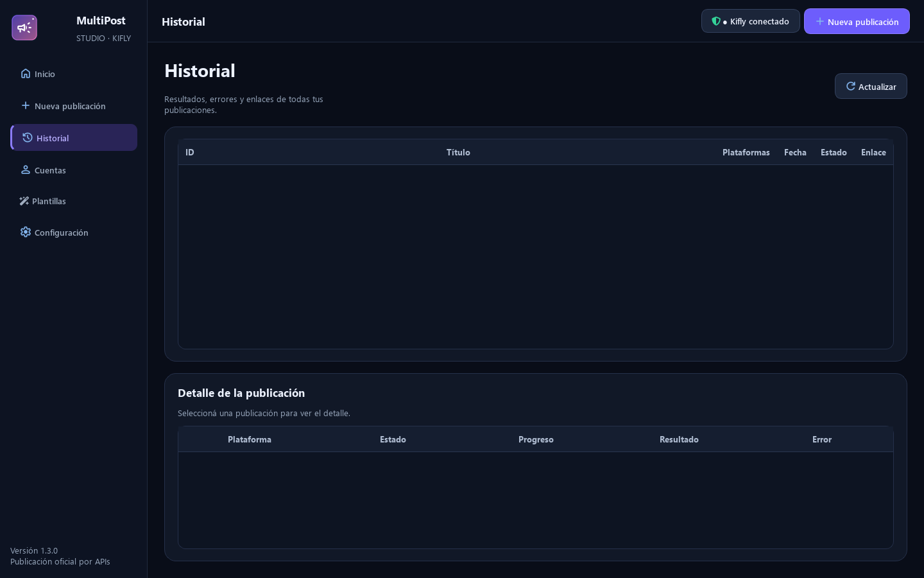Click the ID column header

click(x=190, y=152)
